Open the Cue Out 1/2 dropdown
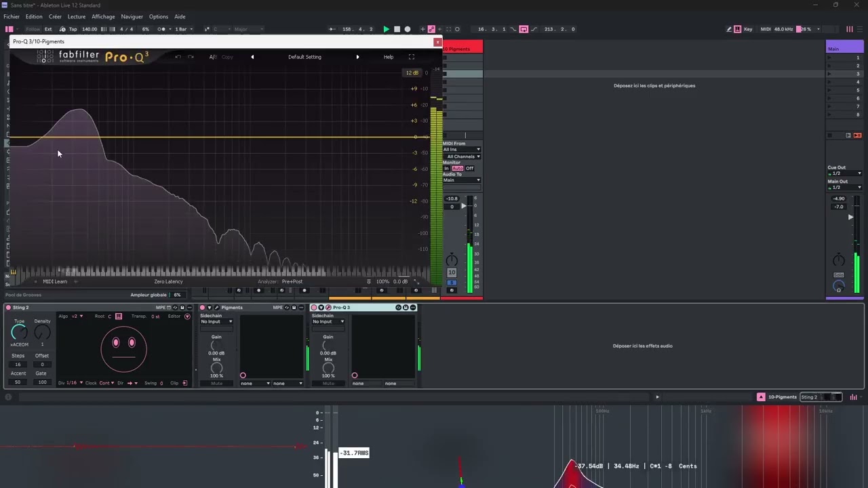The width and height of the screenshot is (868, 488). coord(845,174)
